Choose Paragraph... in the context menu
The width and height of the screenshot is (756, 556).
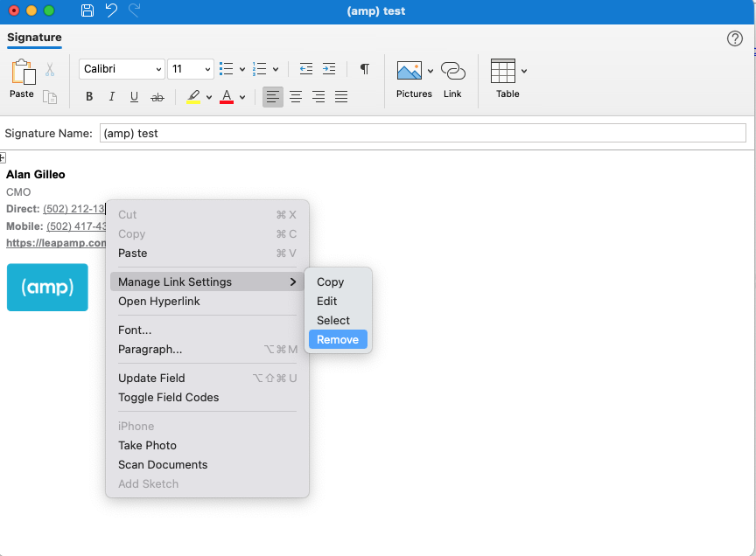(x=206, y=350)
